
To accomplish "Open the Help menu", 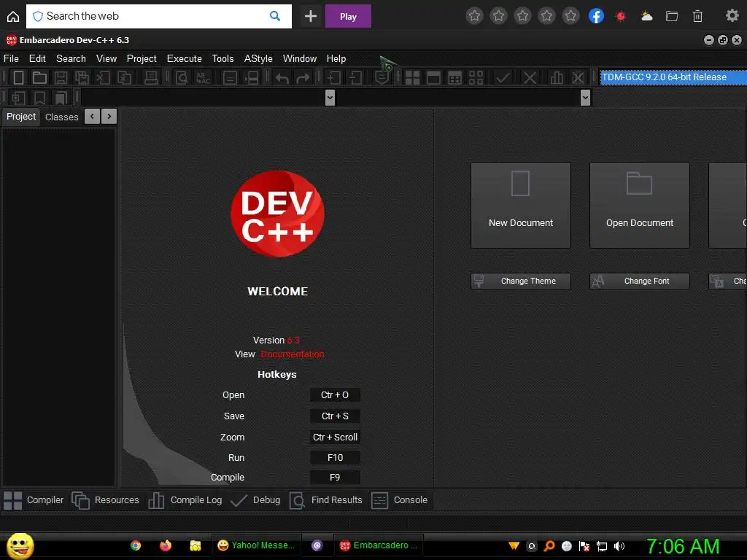I will 336,58.
